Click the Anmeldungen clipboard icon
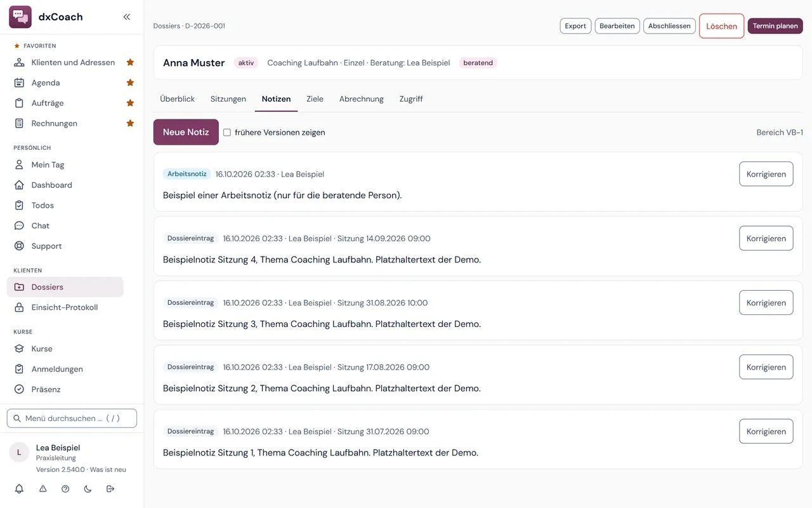812x508 pixels. (x=19, y=369)
